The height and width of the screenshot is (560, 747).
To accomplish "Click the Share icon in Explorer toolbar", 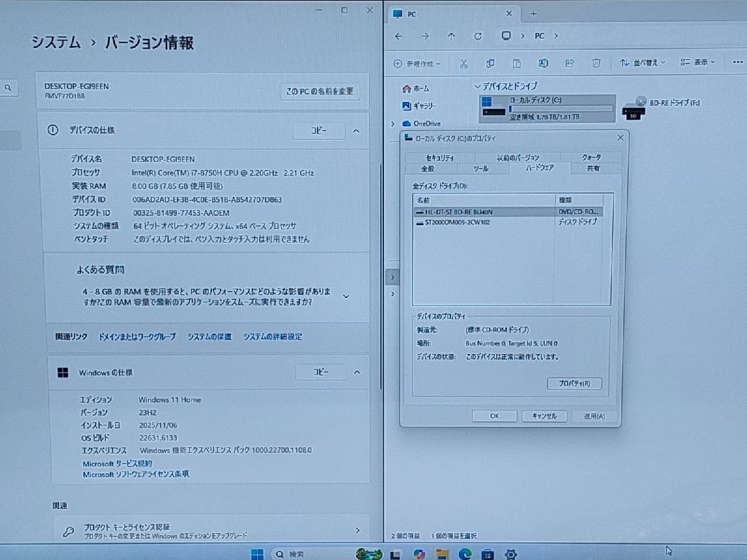I will 569,63.
